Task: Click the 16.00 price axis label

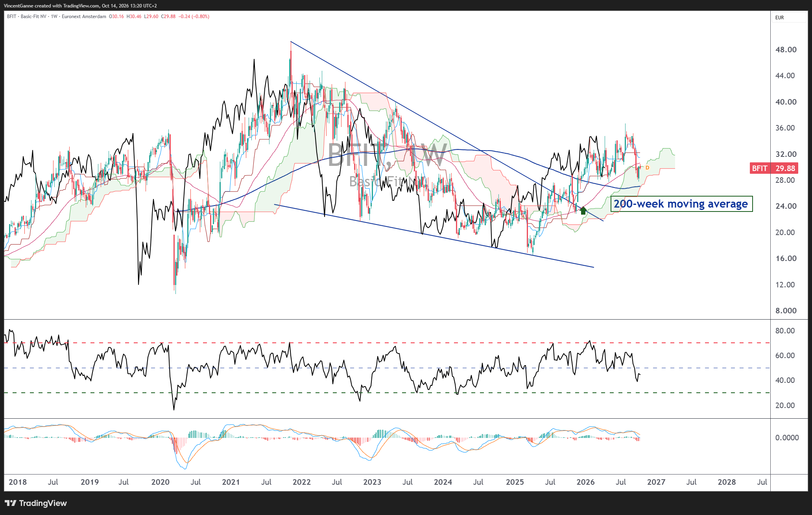Action: (786, 258)
